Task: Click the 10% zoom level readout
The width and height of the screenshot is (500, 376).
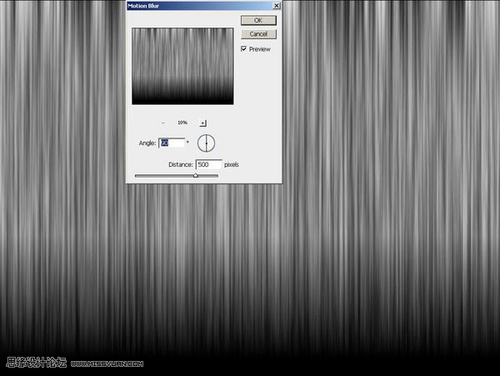Action: (182, 123)
